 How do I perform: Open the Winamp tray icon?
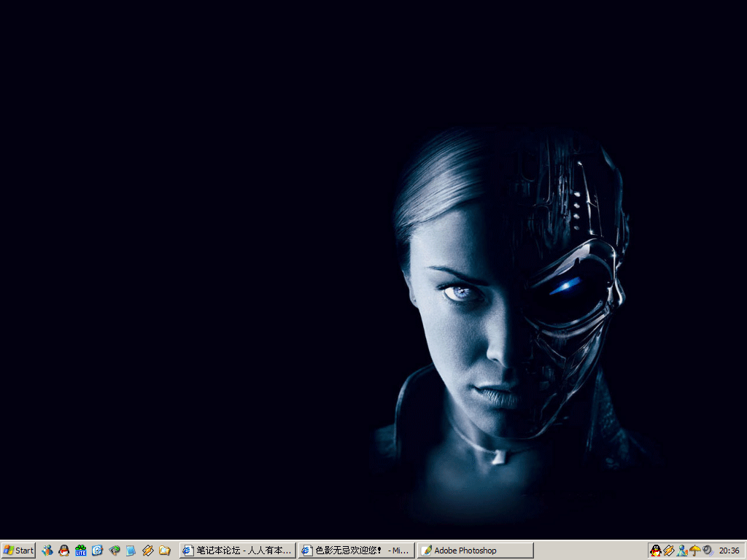pos(669,551)
